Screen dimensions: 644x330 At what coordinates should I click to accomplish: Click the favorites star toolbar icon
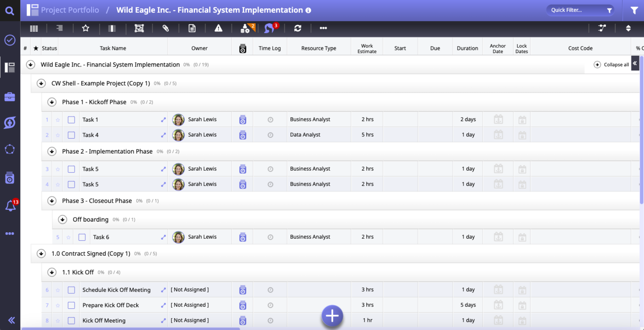click(85, 28)
